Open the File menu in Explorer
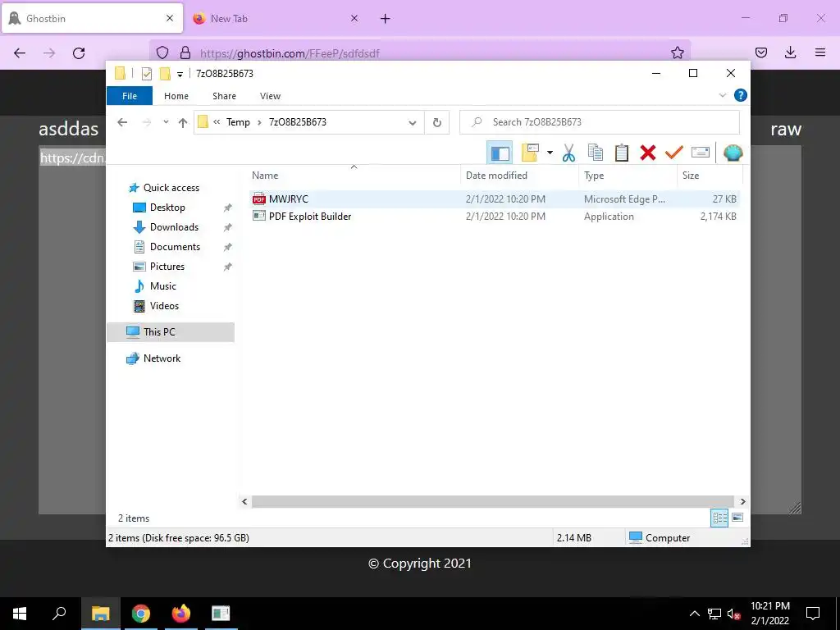 click(130, 96)
